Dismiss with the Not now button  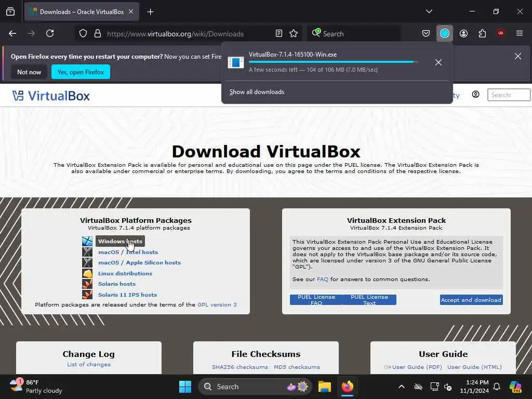click(29, 72)
